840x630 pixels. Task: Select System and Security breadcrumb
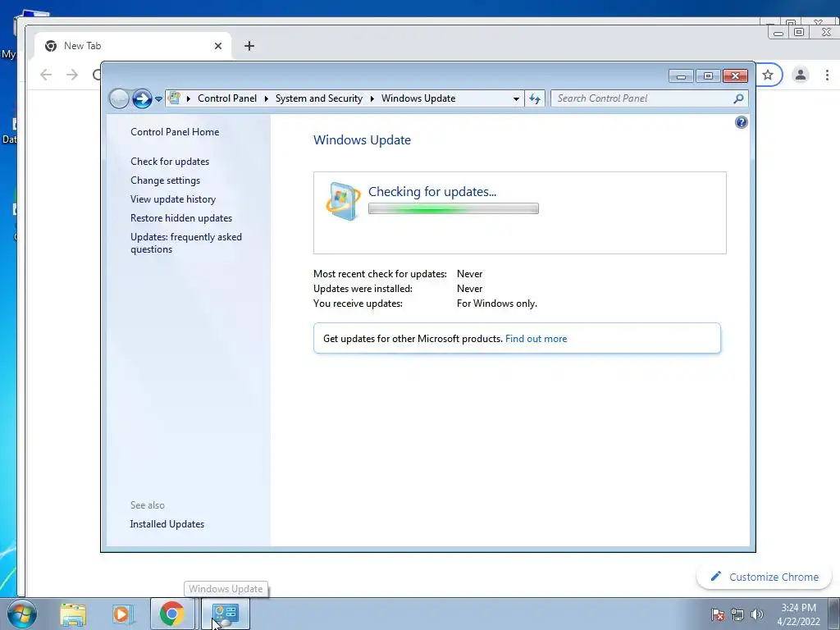(319, 98)
